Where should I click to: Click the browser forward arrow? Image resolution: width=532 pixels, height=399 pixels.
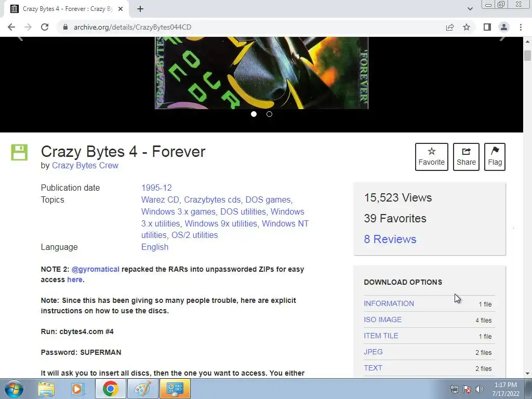pyautogui.click(x=28, y=27)
